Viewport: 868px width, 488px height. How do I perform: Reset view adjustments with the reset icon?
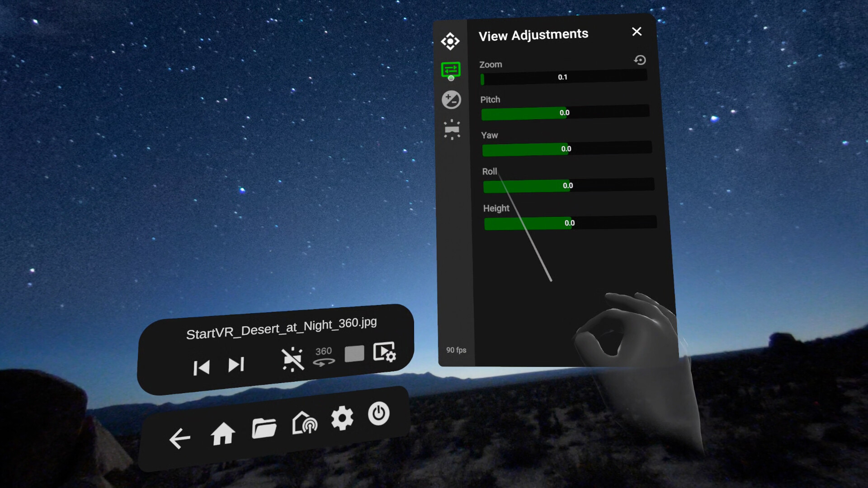[x=640, y=60]
